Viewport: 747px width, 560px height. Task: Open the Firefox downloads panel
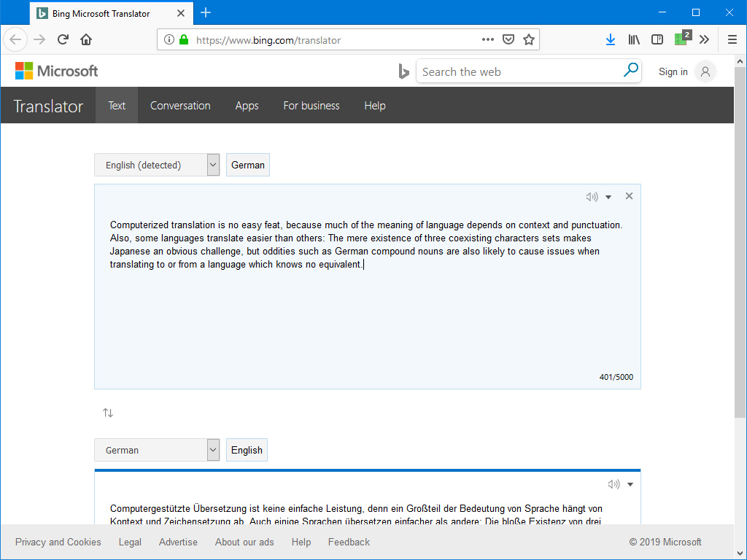click(x=611, y=39)
